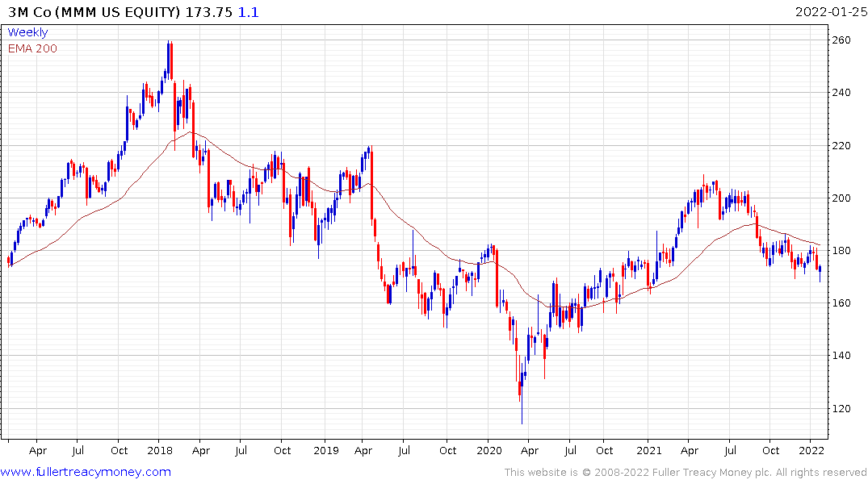Click the 2022 year label on time axis
Screen dimensions: 868x484
pos(811,451)
